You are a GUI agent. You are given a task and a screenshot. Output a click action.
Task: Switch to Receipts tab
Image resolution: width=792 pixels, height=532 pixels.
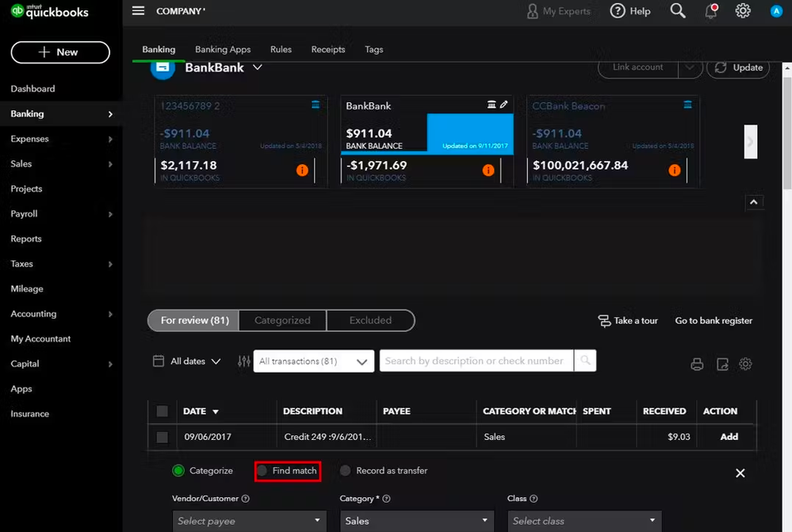point(327,49)
